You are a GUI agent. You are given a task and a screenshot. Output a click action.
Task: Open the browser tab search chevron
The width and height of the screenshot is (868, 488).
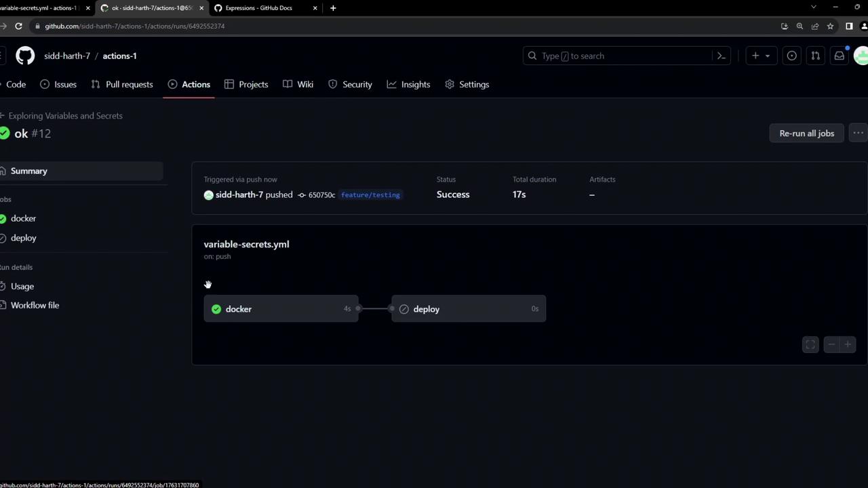(814, 7)
